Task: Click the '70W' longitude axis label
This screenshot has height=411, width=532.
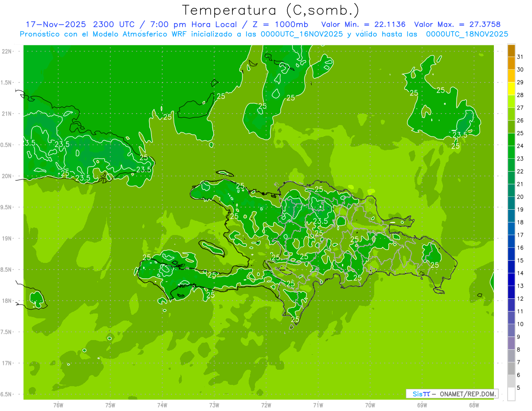Action: [x=370, y=405]
